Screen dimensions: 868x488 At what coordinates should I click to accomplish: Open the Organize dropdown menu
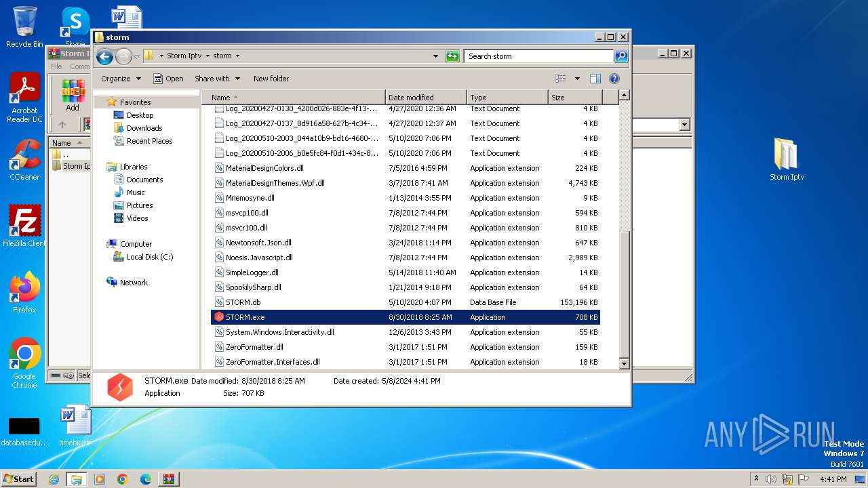click(x=121, y=79)
